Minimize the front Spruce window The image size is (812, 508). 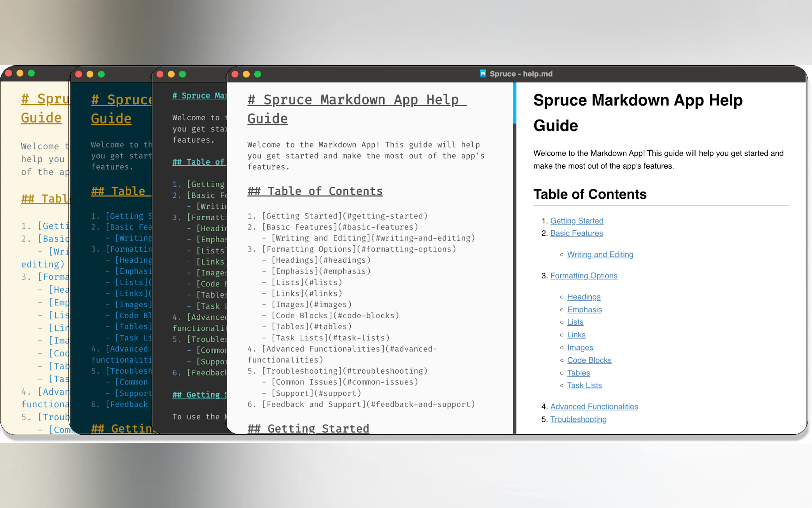pyautogui.click(x=246, y=74)
